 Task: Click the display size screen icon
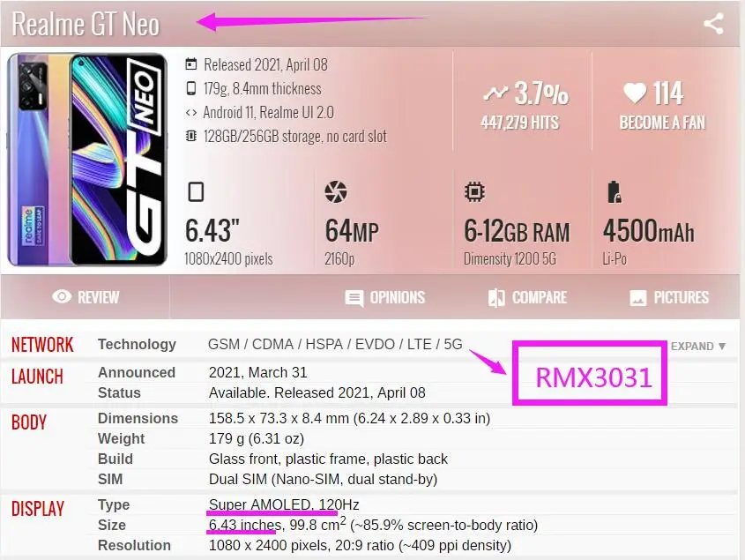(x=196, y=192)
